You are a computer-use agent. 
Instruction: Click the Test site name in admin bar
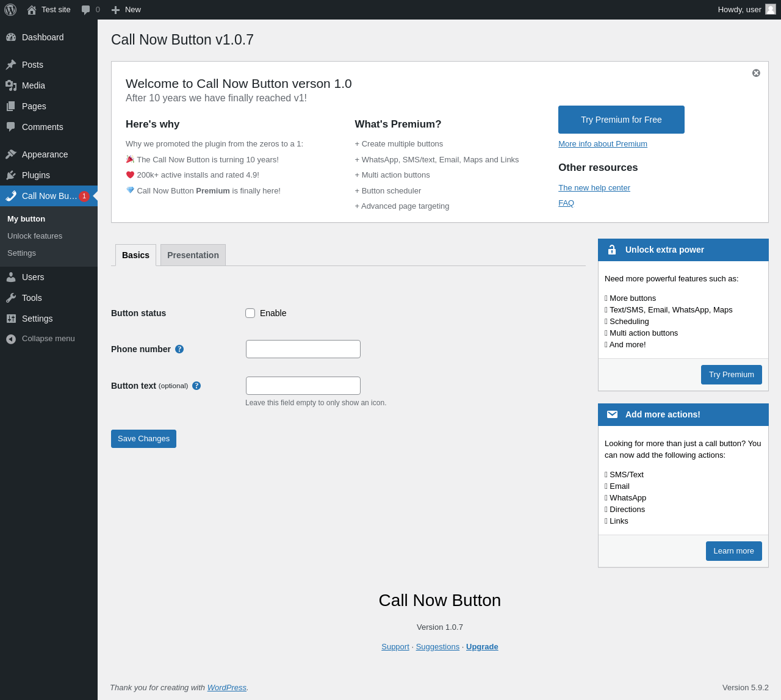56,10
